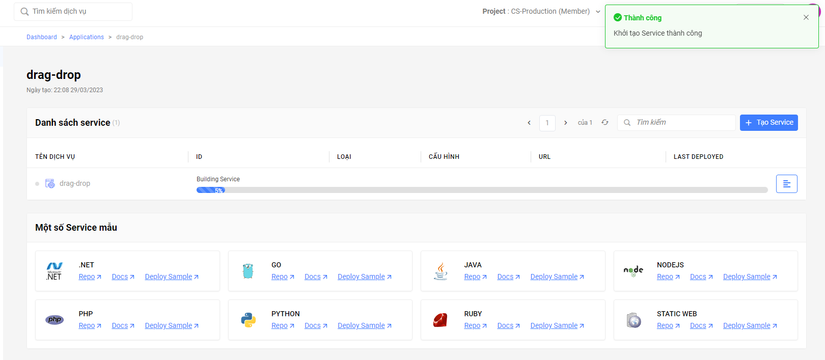Open the NODEJS Deploy Sample link
Viewport: 825px width, 360px height.
pyautogui.click(x=750, y=277)
